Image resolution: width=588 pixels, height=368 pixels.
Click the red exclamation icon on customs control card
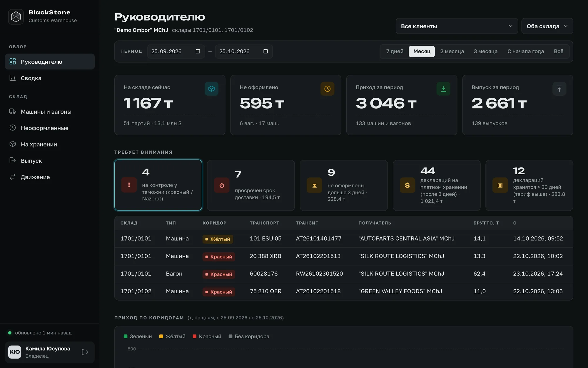click(129, 185)
